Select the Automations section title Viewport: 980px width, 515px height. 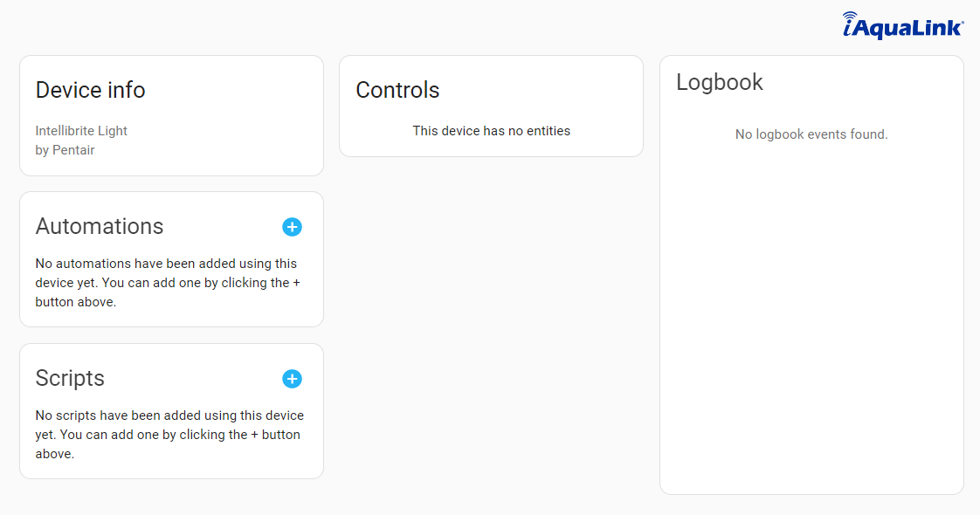99,226
